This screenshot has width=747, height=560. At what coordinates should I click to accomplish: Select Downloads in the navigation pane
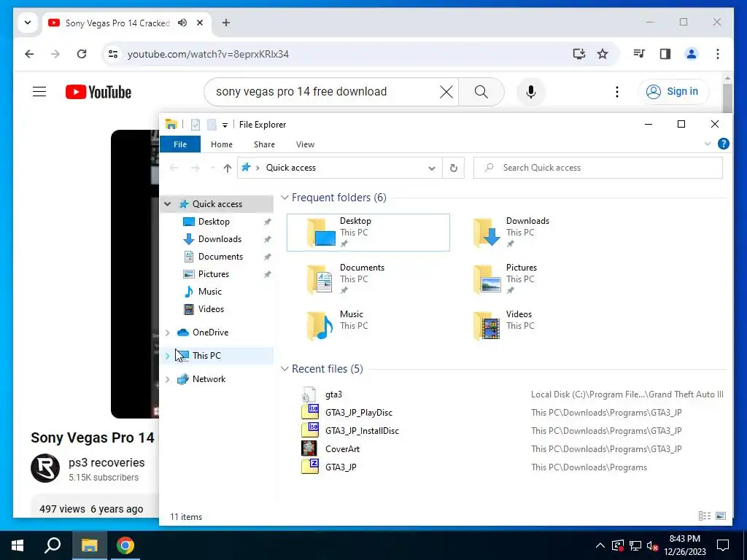tap(220, 239)
